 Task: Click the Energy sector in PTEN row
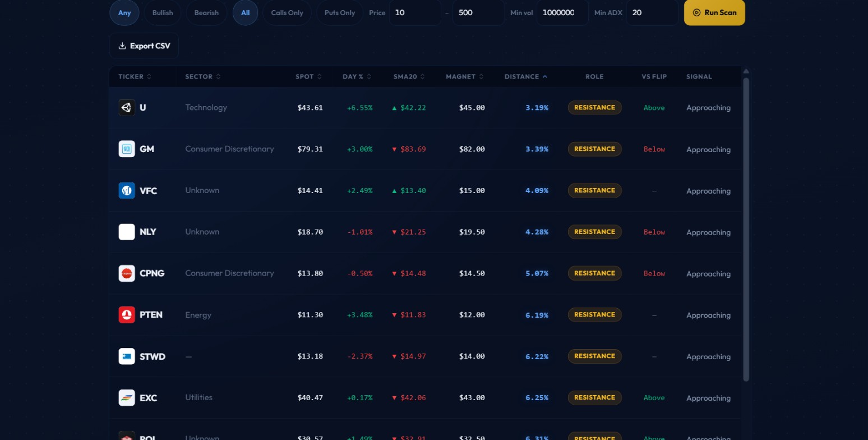[x=198, y=315]
